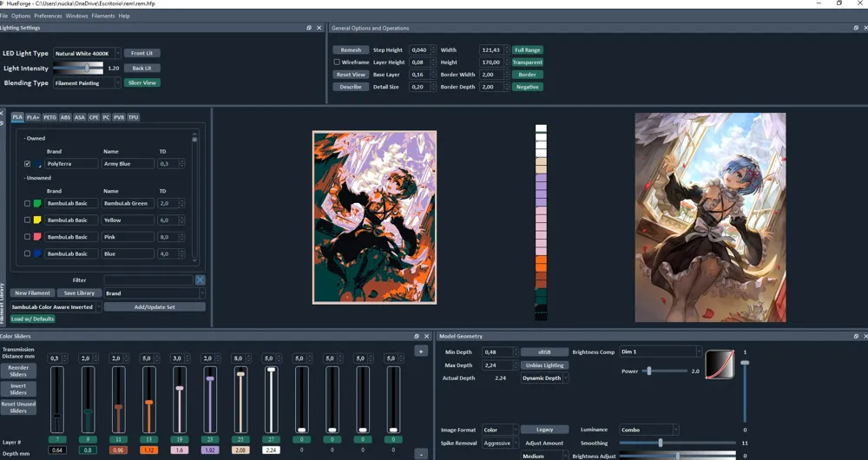This screenshot has height=460, width=868.
Task: Click the filament Filter text field
Action: tap(148, 280)
